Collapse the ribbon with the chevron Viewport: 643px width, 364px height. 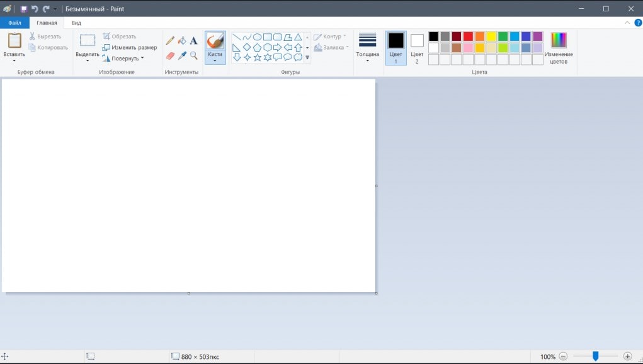click(x=627, y=23)
